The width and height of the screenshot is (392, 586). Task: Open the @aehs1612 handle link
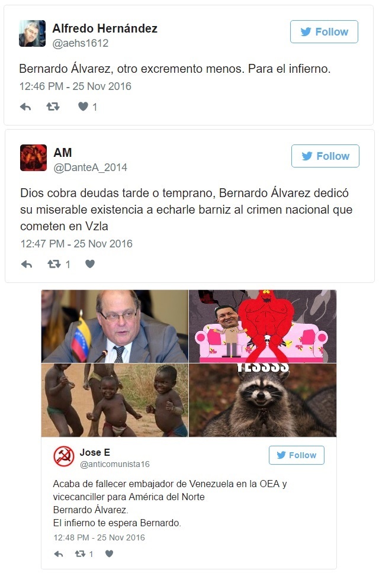[81, 43]
